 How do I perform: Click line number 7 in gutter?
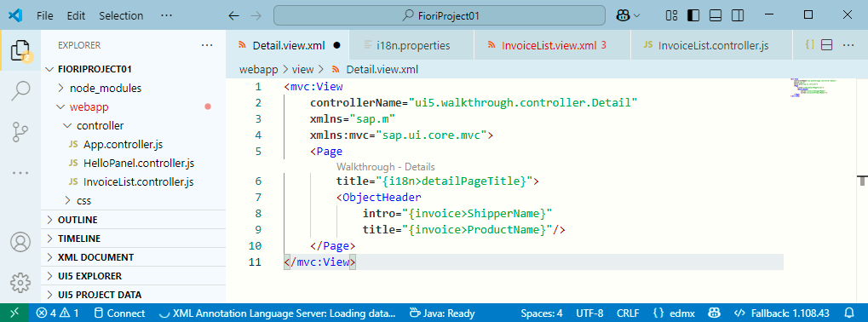coord(257,198)
